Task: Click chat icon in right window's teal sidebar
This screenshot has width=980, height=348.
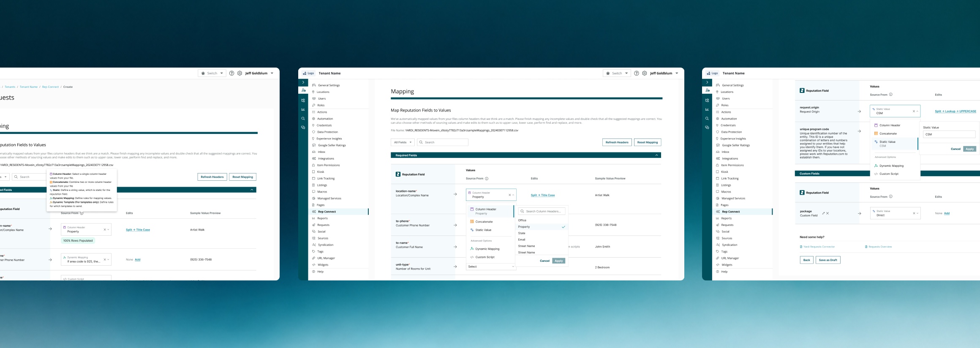Action: click(707, 127)
